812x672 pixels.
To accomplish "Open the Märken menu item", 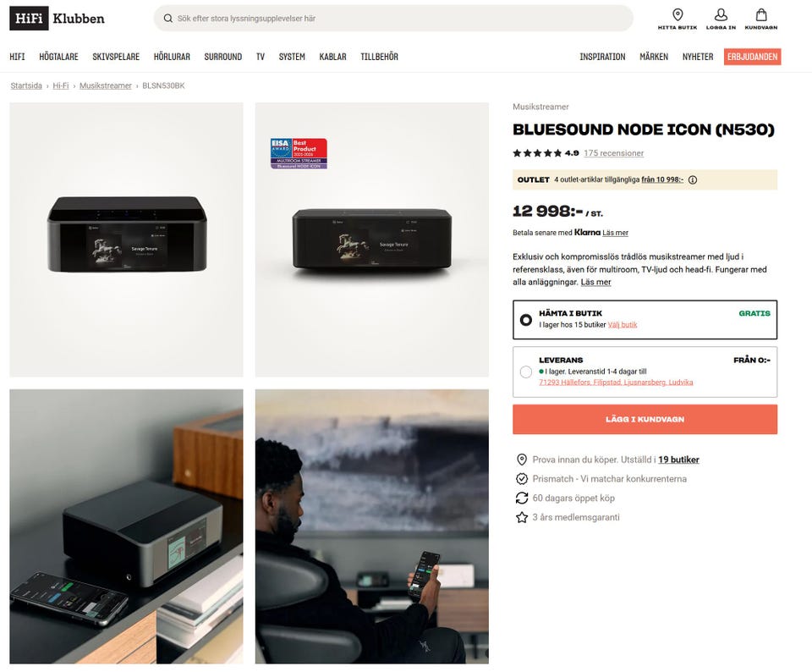I will coord(654,57).
